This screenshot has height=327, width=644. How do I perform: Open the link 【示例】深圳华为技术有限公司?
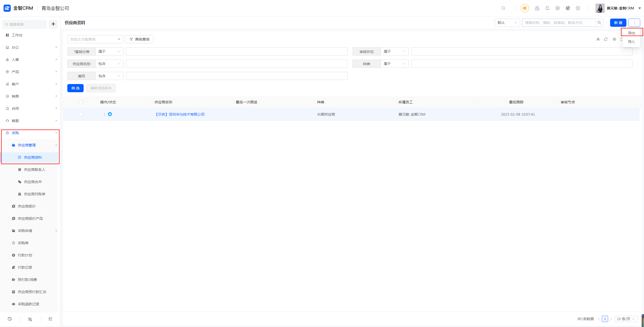click(x=180, y=114)
